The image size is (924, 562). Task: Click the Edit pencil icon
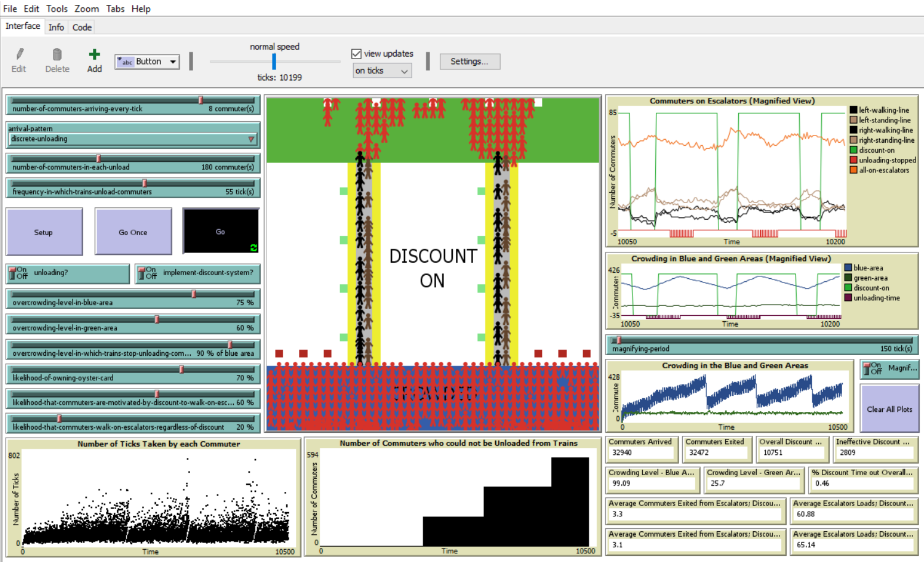point(19,55)
